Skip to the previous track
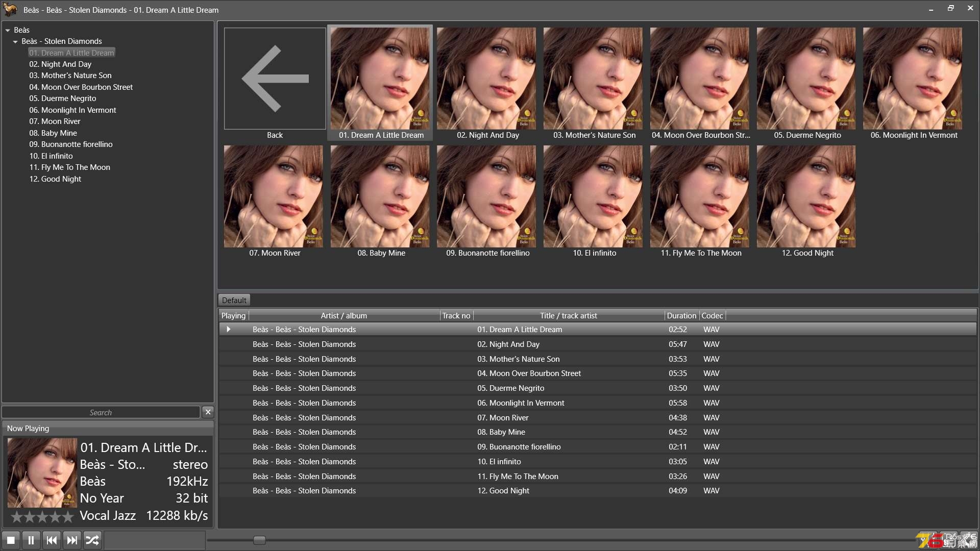 pyautogui.click(x=52, y=540)
